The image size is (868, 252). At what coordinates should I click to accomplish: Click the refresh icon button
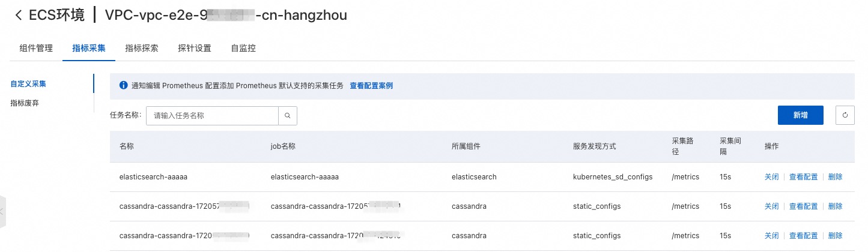(845, 116)
